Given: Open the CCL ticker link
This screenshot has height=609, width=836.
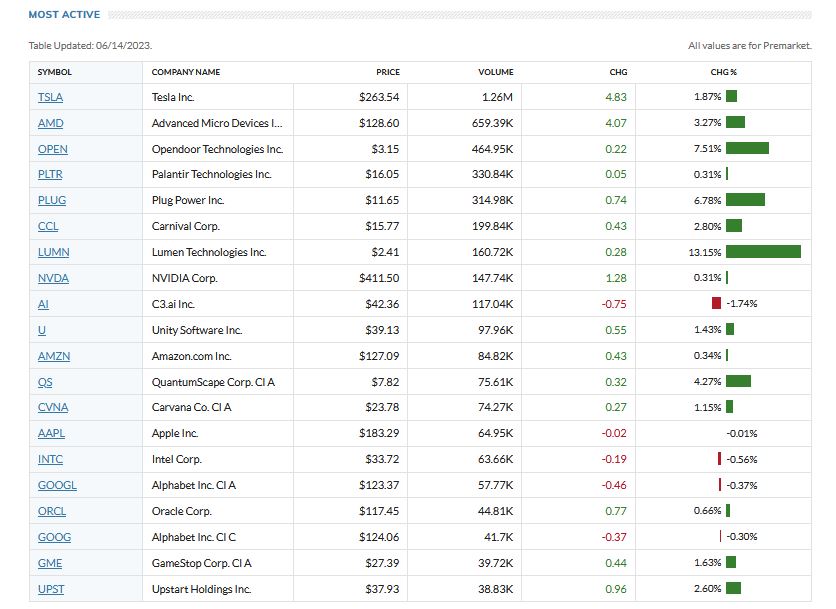Looking at the screenshot, I should 48,226.
